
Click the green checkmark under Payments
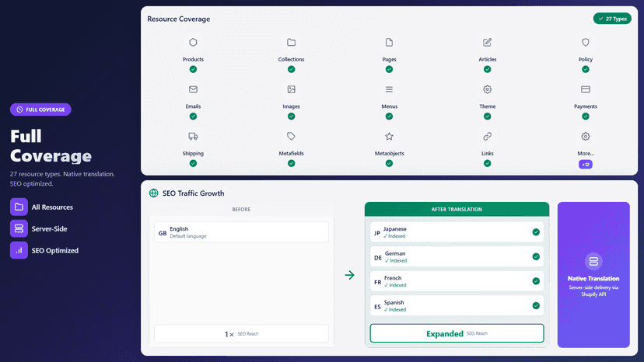click(585, 117)
